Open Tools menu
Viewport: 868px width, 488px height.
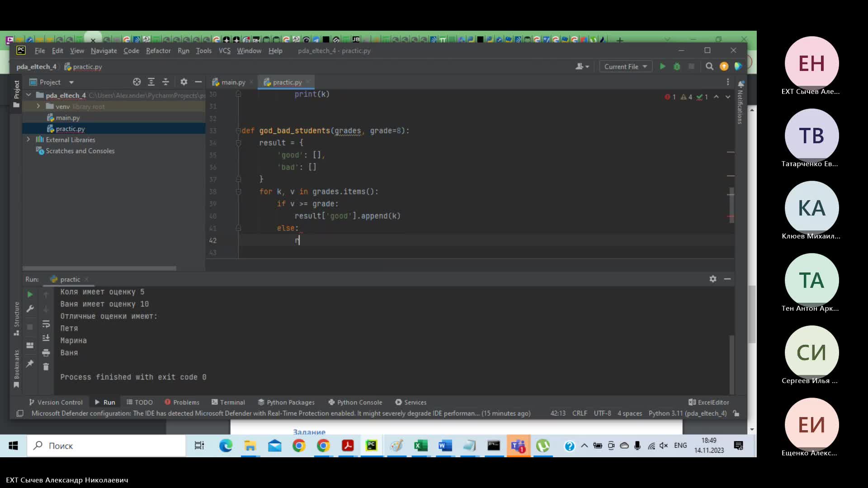tap(203, 51)
